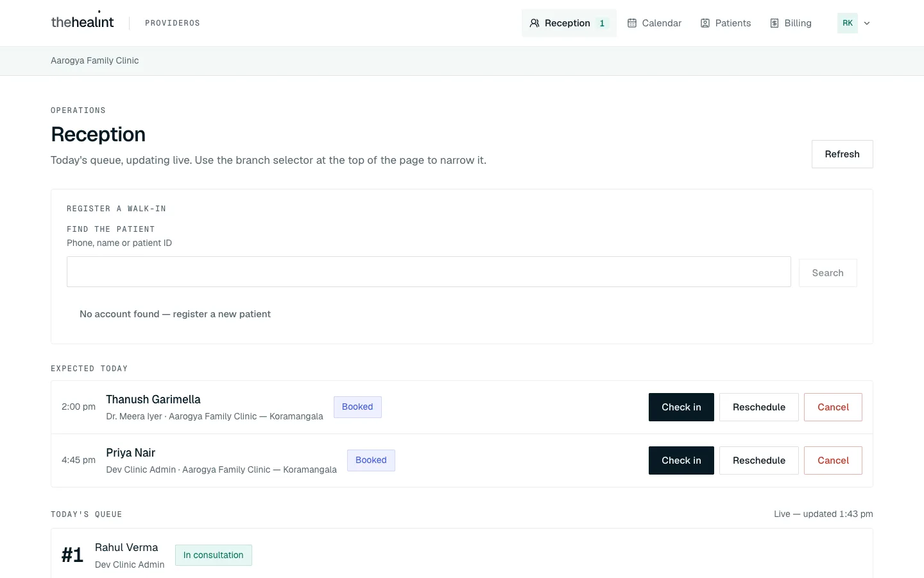Screen dimensions: 924x578
Task: Switch to the Calendar tab label
Action: [x=662, y=23]
